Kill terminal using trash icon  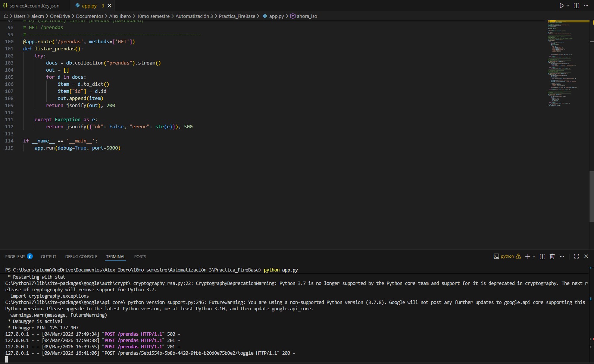552,256
